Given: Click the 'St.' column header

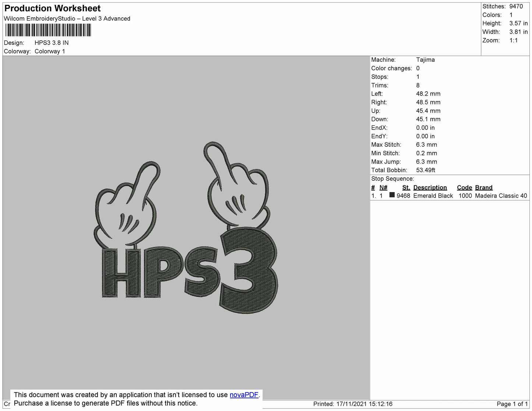Looking at the screenshot, I should point(406,188).
